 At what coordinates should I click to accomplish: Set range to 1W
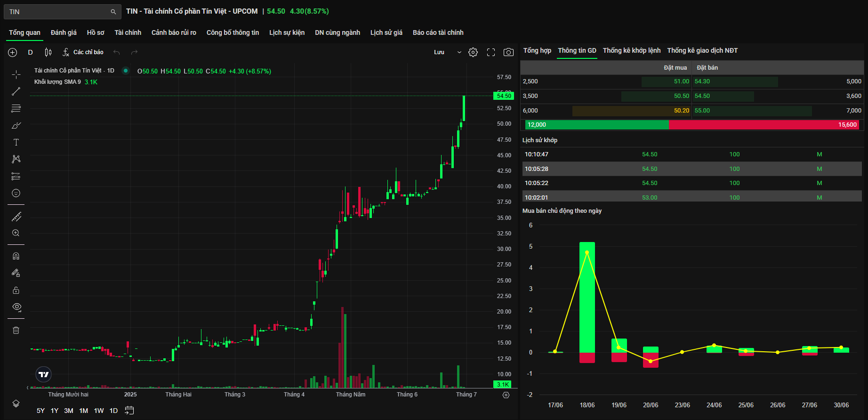(99, 411)
